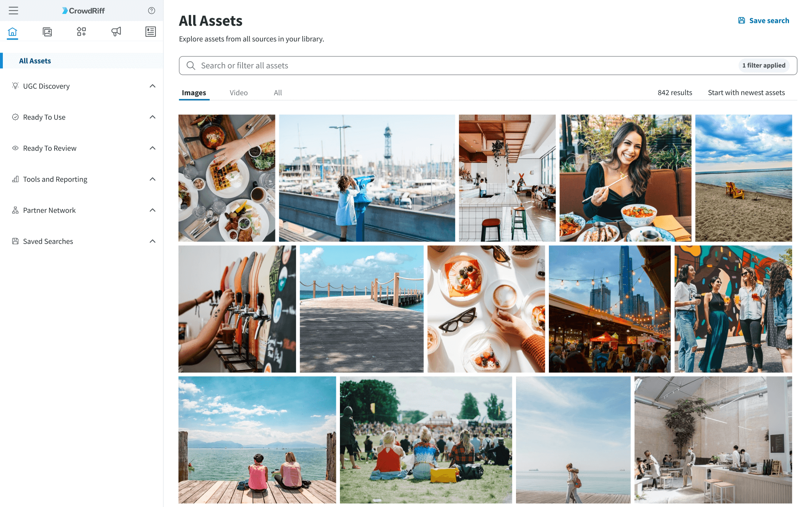Collapse the UGC Discovery section chevron
Image resolution: width=812 pixels, height=507 pixels.
point(152,86)
